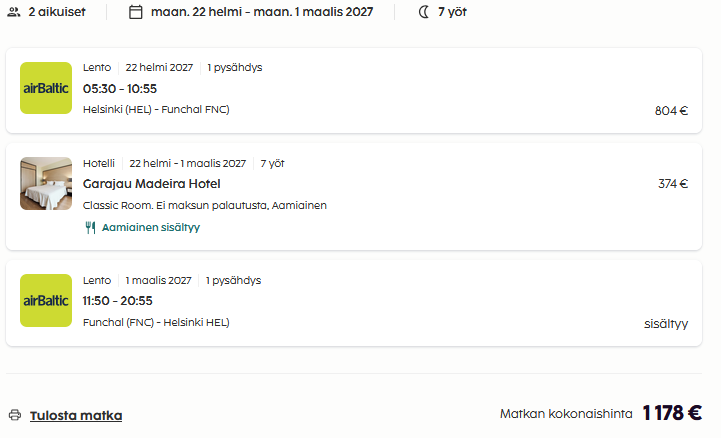
Task: Click the return time 11:50 - 20:55
Action: [x=118, y=301]
